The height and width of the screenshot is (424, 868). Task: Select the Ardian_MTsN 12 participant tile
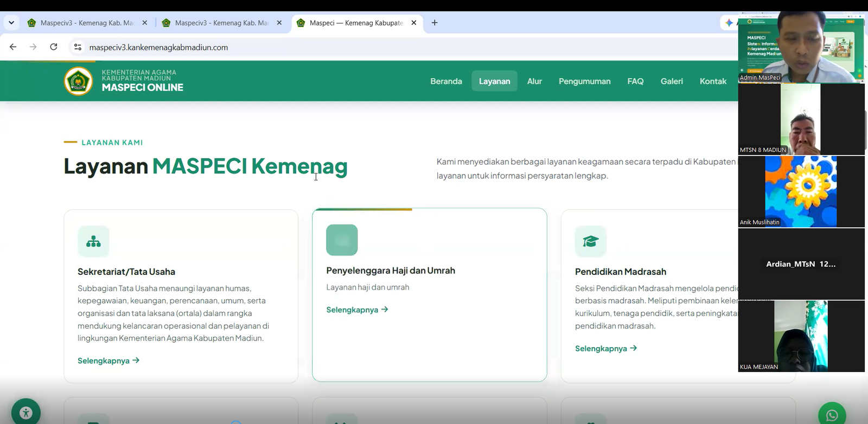click(x=801, y=264)
